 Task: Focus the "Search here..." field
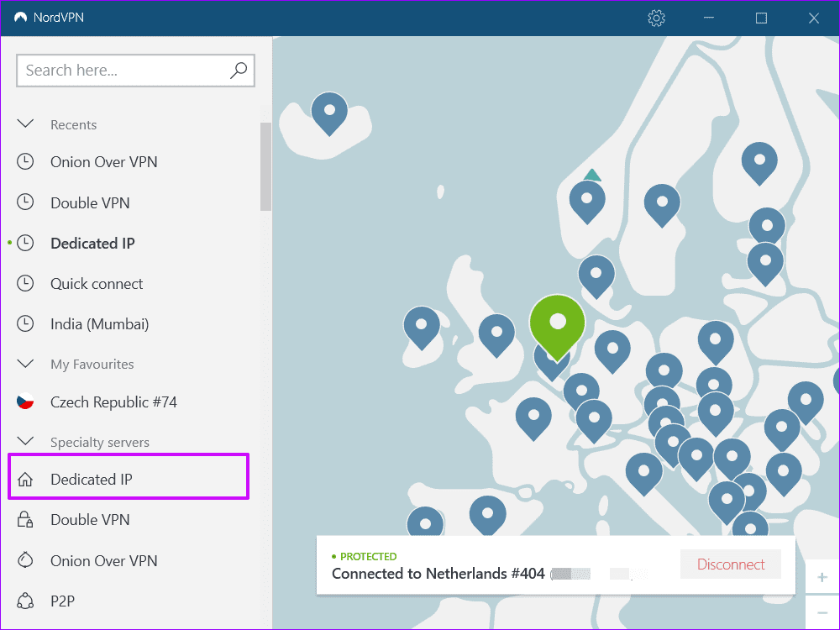coord(135,71)
